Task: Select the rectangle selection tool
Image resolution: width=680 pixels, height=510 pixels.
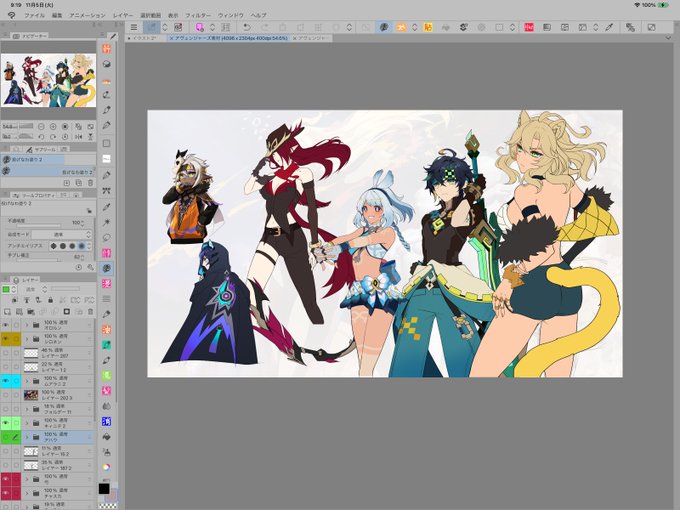Action: (106, 144)
